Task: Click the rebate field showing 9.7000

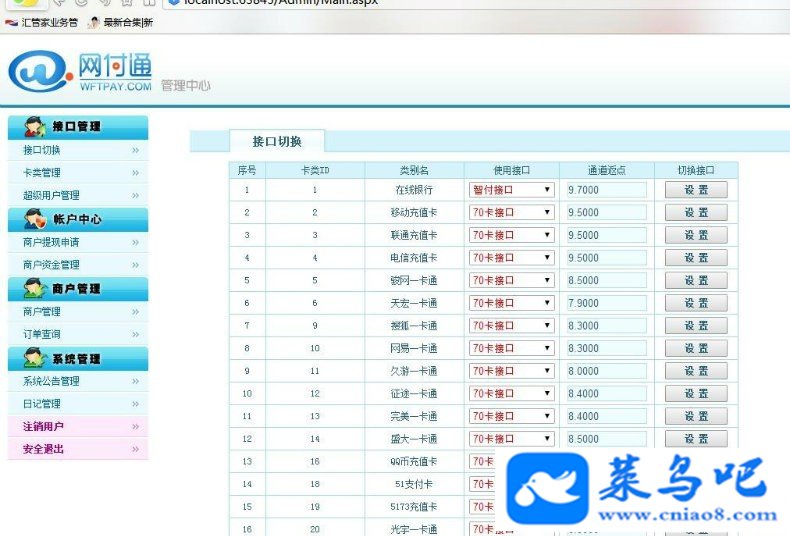Action: tap(607, 190)
